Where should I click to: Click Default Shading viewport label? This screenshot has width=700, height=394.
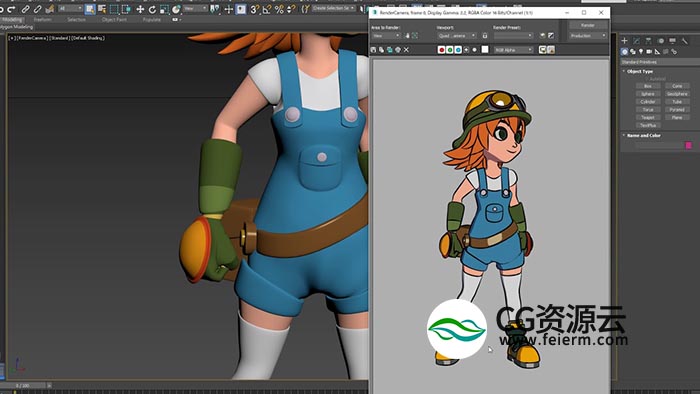pyautogui.click(x=88, y=38)
